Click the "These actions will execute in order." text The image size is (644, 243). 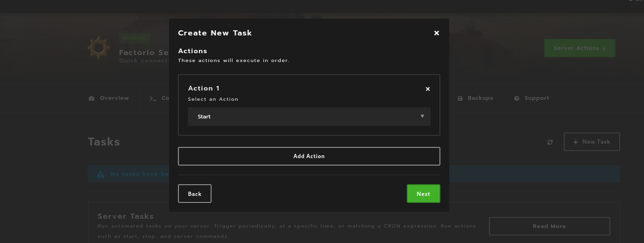click(234, 60)
